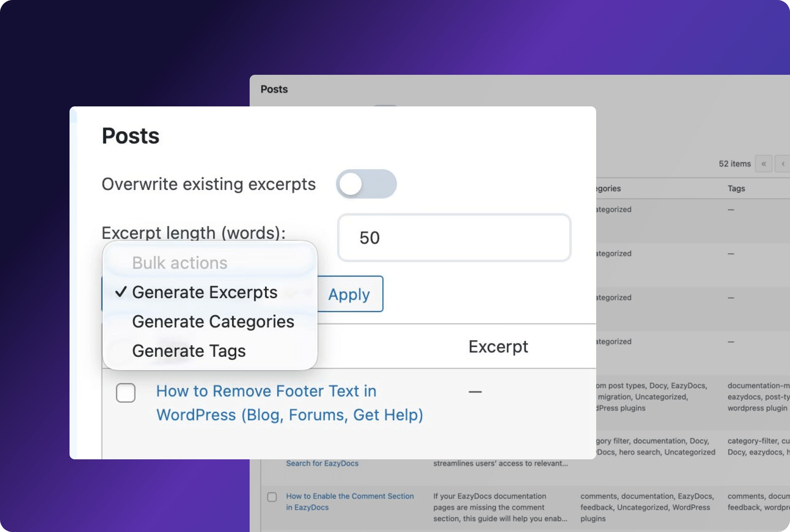
Task: Click the Tags column header
Action: coord(736,189)
